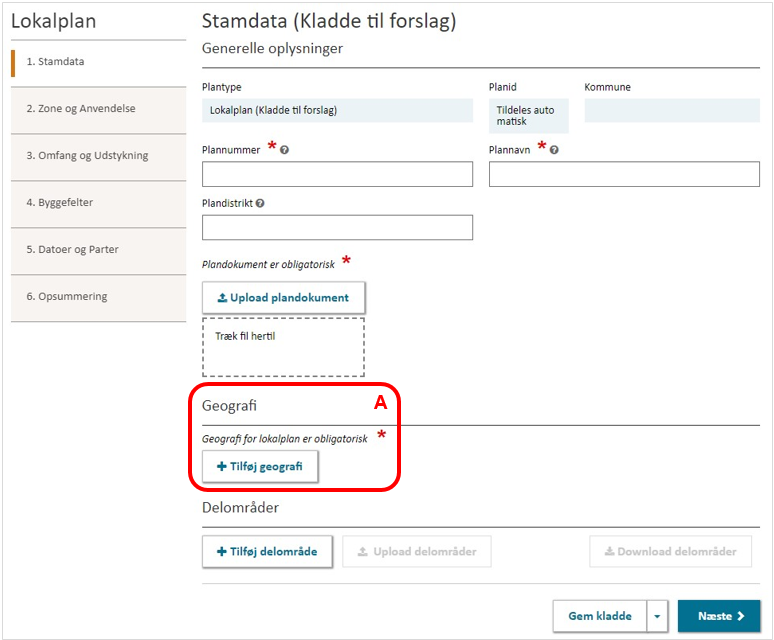Click help icon next to Plannummer
This screenshot has width=774, height=640.
pos(285,150)
